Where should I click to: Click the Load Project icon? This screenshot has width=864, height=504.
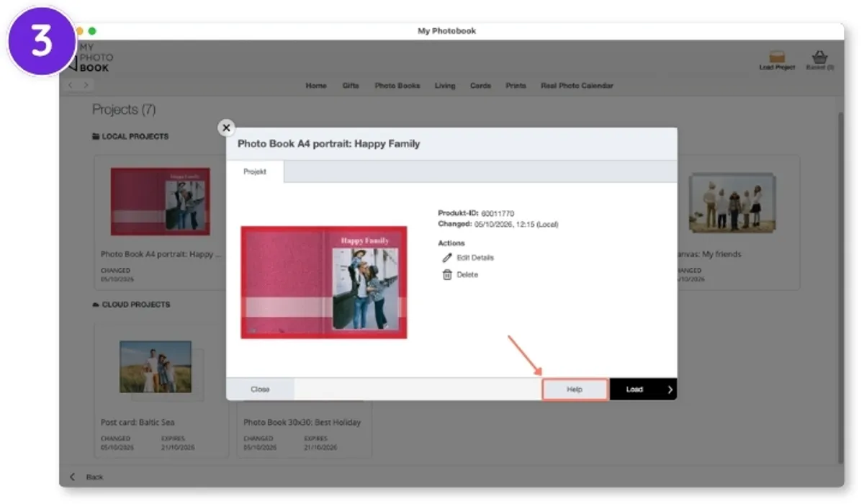click(x=777, y=57)
